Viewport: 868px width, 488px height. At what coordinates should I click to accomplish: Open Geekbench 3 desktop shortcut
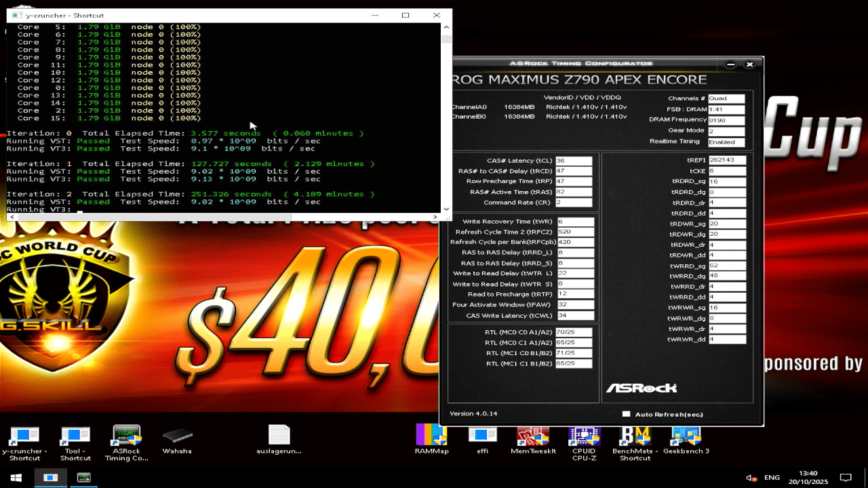(x=686, y=440)
